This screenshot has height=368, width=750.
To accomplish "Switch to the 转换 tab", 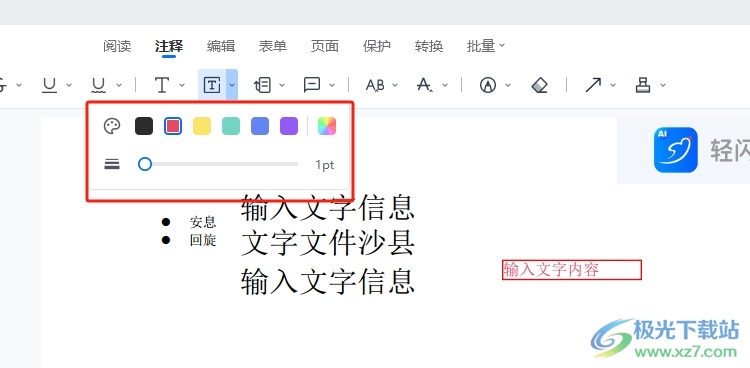I will (429, 46).
